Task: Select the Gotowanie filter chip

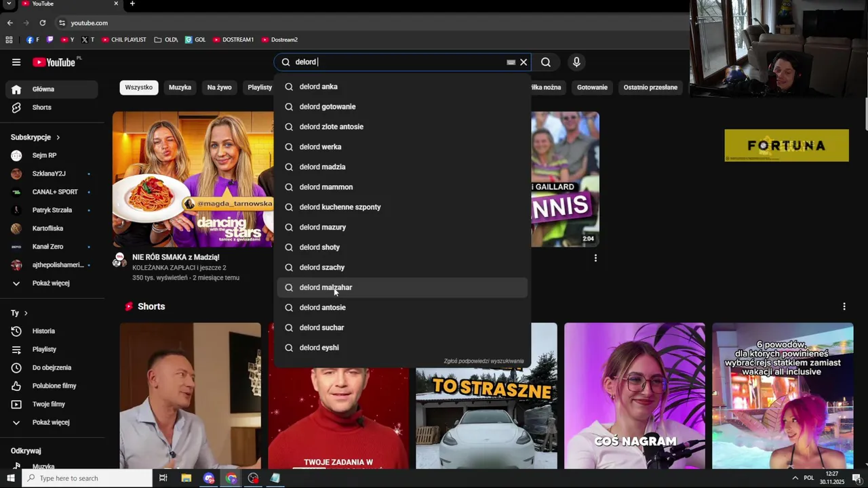Action: [592, 87]
